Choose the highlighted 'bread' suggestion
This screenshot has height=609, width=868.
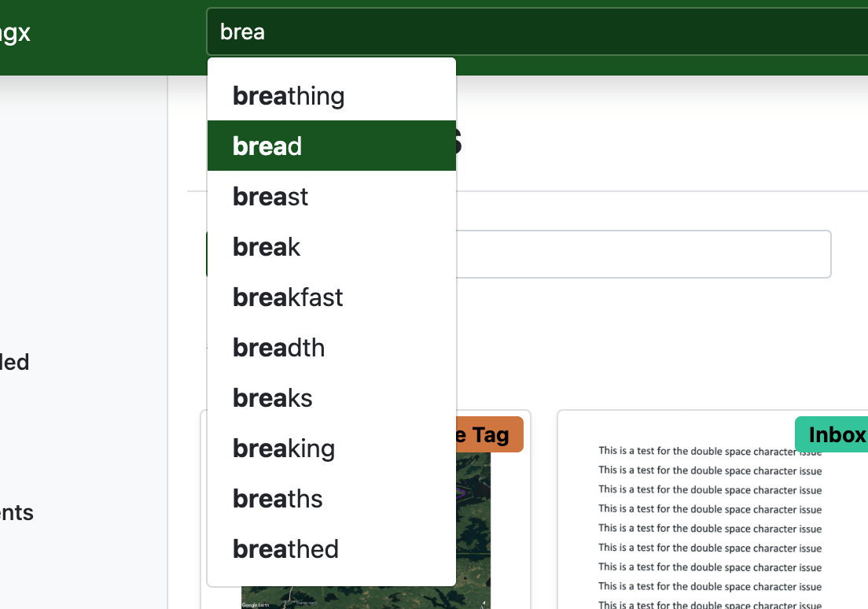(x=330, y=146)
